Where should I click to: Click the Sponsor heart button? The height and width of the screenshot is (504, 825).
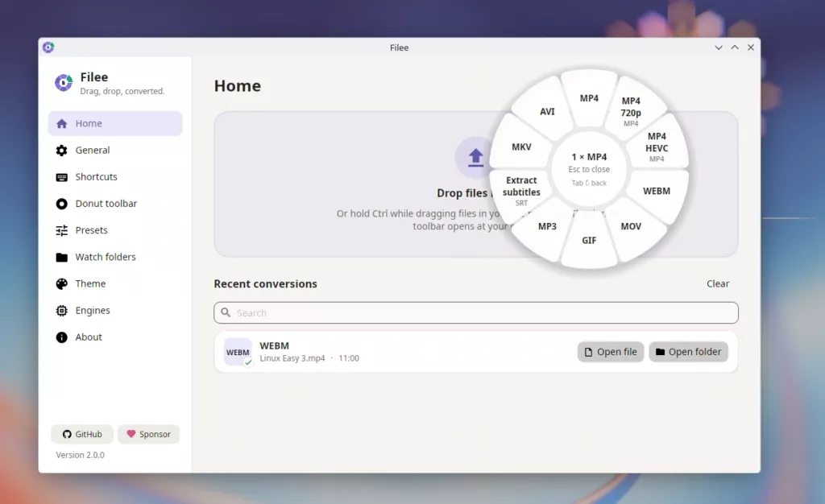148,434
